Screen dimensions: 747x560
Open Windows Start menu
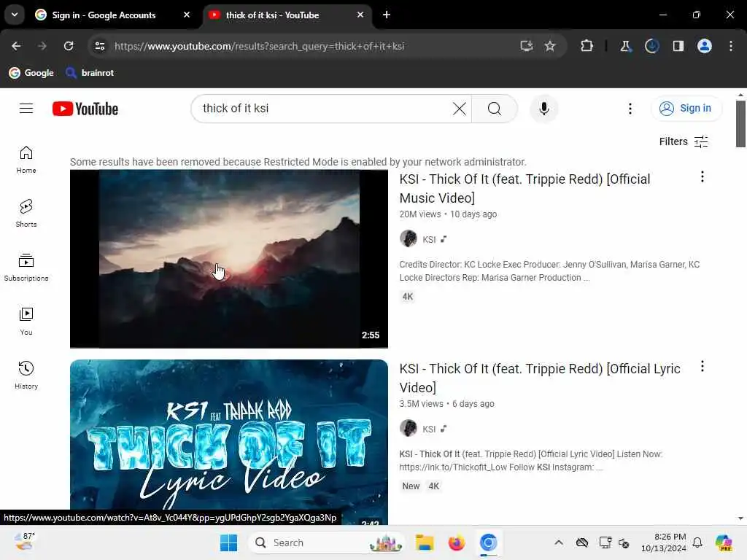pos(228,542)
